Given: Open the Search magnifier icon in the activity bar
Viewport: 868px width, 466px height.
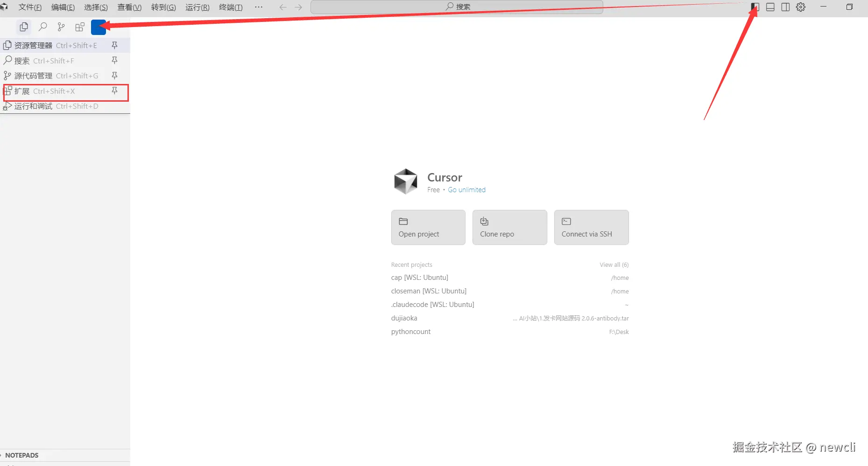Looking at the screenshot, I should pyautogui.click(x=43, y=27).
